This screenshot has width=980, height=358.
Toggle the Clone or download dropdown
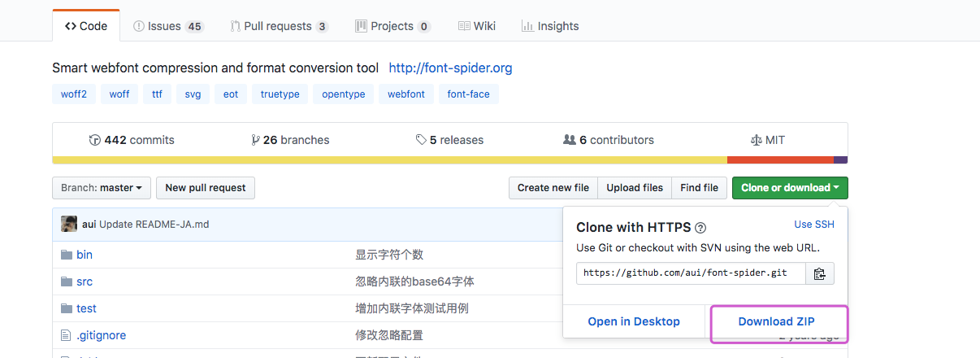[x=790, y=188]
